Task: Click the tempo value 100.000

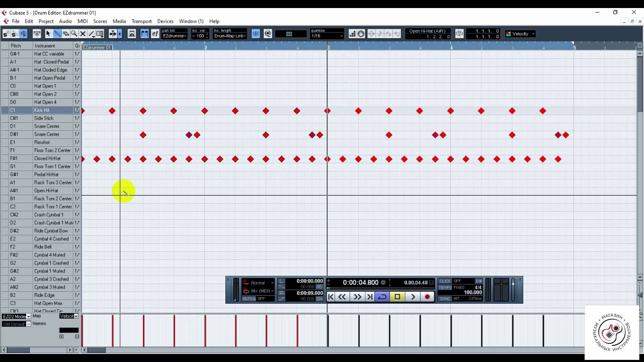Action: [x=472, y=292]
